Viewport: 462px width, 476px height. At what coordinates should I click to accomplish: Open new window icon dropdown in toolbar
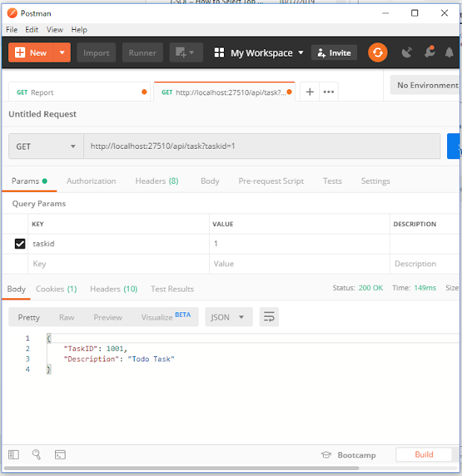pyautogui.click(x=186, y=53)
